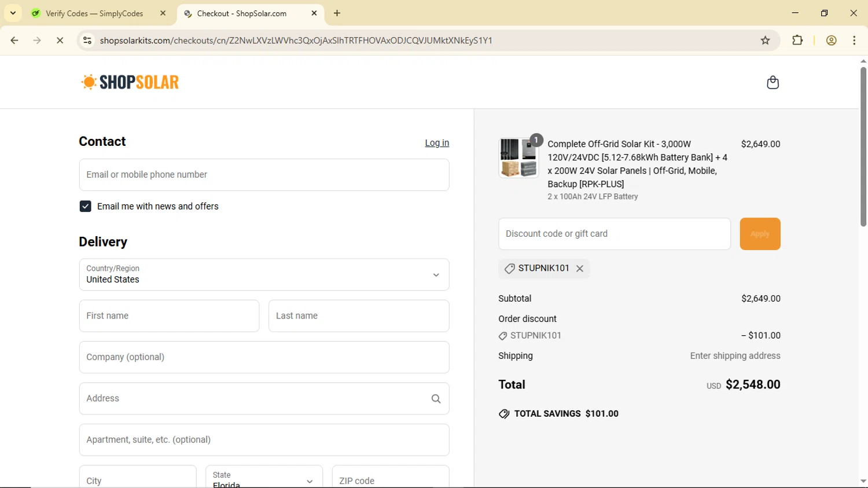Click the 2 x 100Ah 24V LFP Battery text
868x488 pixels.
[x=593, y=197]
